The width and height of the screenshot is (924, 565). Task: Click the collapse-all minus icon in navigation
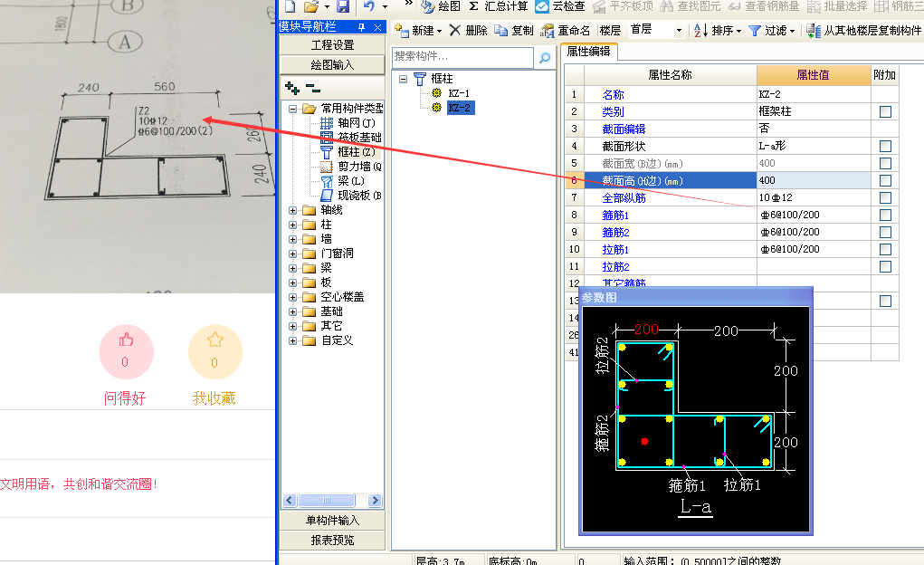(313, 89)
